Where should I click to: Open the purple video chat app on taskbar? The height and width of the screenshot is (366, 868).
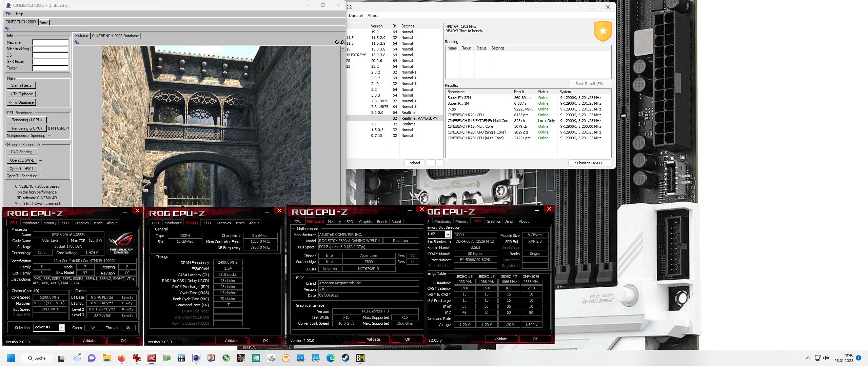tap(92, 358)
